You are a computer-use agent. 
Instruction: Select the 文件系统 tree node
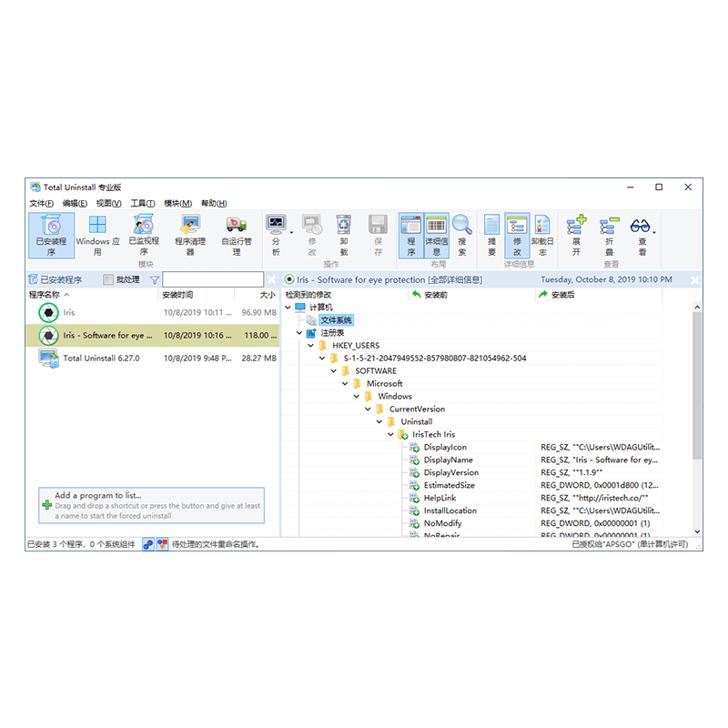336,320
